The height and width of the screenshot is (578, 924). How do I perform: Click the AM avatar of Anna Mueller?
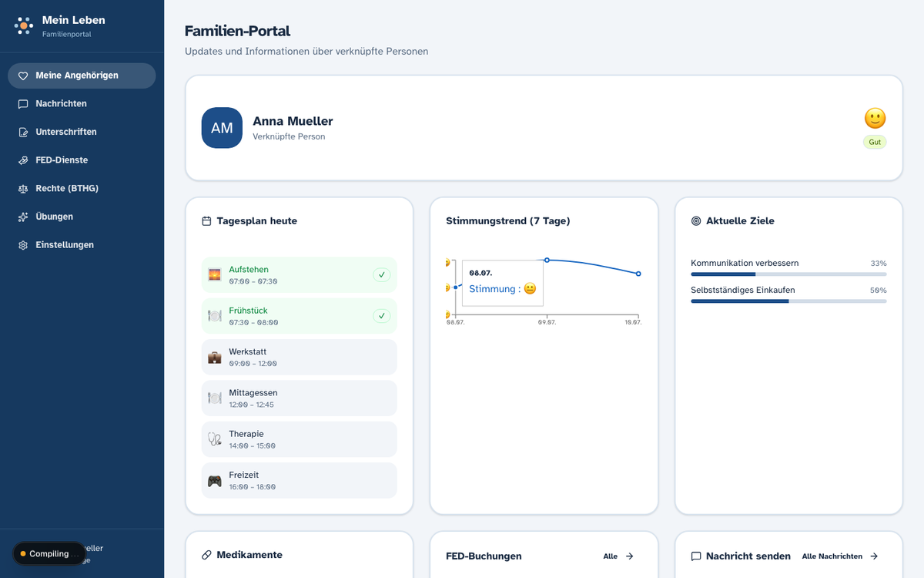coord(222,128)
